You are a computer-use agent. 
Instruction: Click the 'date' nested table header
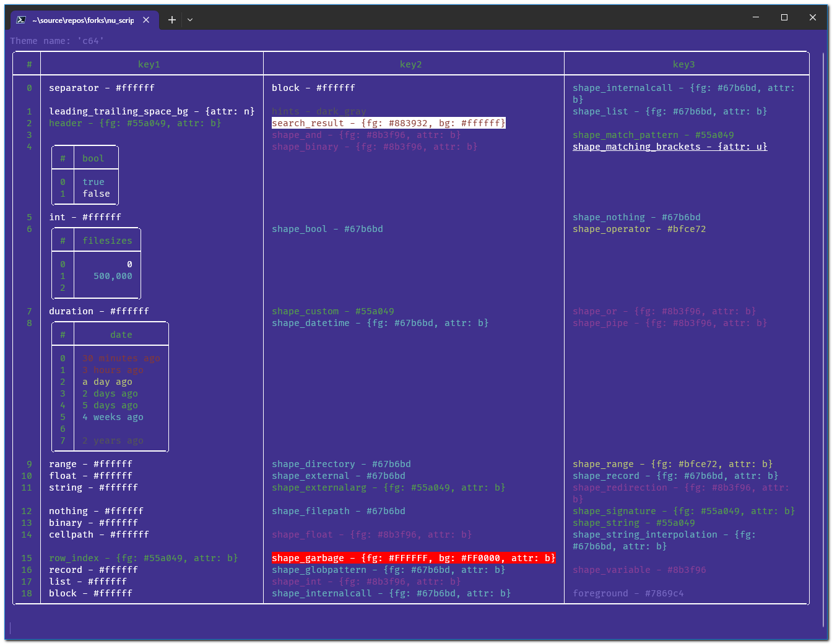[x=121, y=335]
